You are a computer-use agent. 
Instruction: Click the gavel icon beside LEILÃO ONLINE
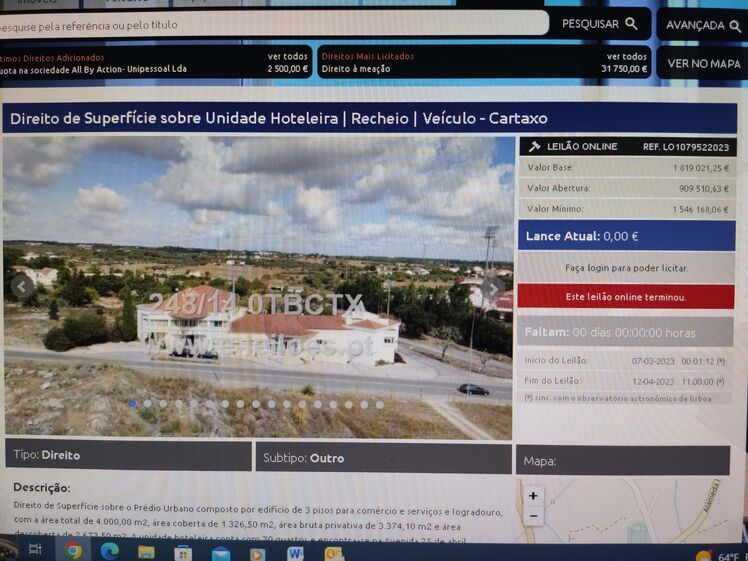point(534,146)
